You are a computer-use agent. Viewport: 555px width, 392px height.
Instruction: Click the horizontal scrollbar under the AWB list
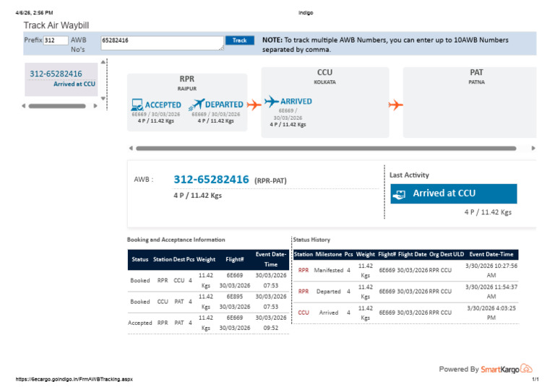click(x=57, y=105)
